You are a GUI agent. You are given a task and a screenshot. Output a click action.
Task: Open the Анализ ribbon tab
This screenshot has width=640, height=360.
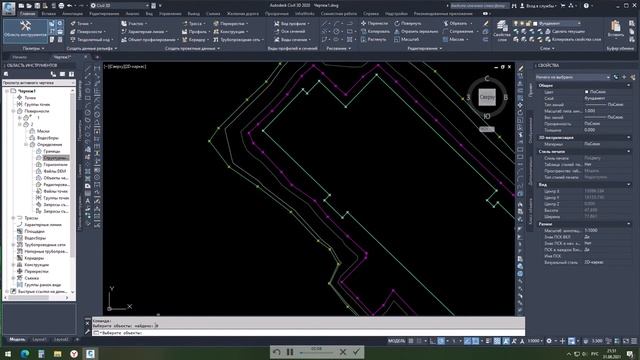(x=132, y=13)
